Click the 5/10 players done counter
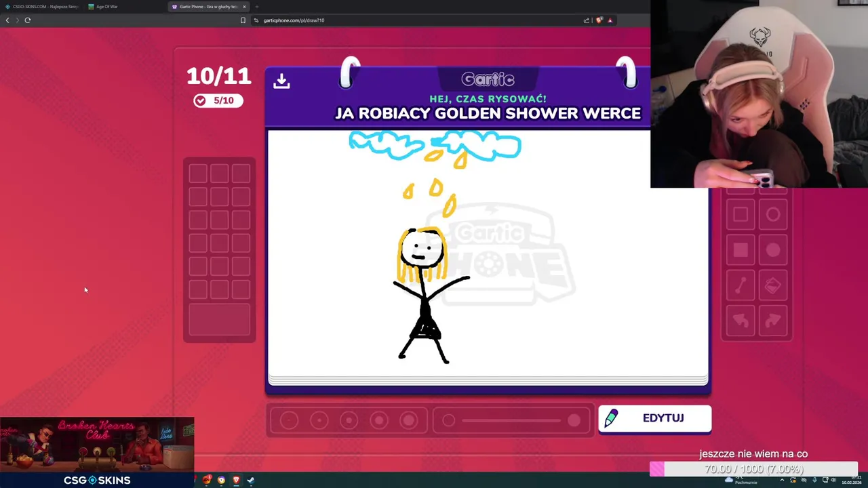 point(218,100)
